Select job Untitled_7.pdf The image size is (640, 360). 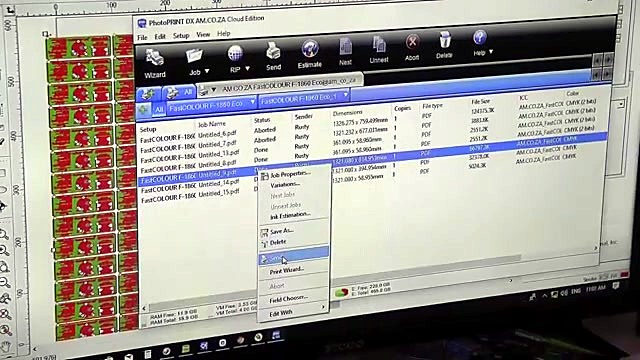[217, 144]
